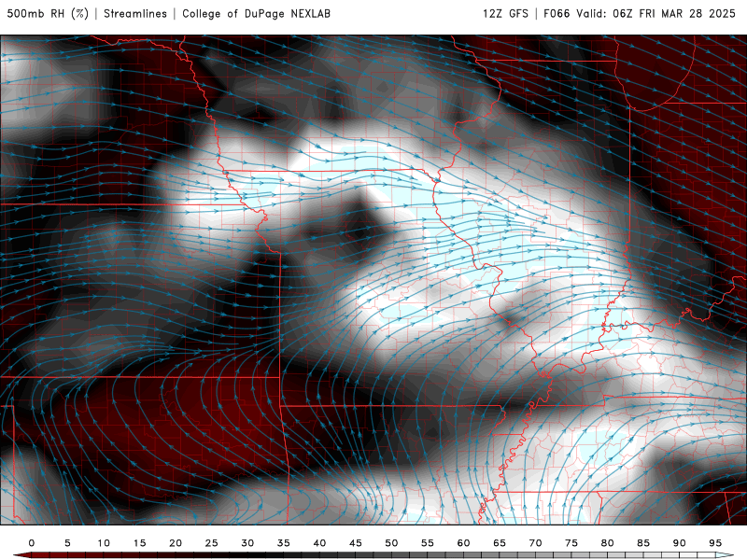The image size is (747, 560).
Task: Pick the '35' value on the humidity scale
Action: 284,543
